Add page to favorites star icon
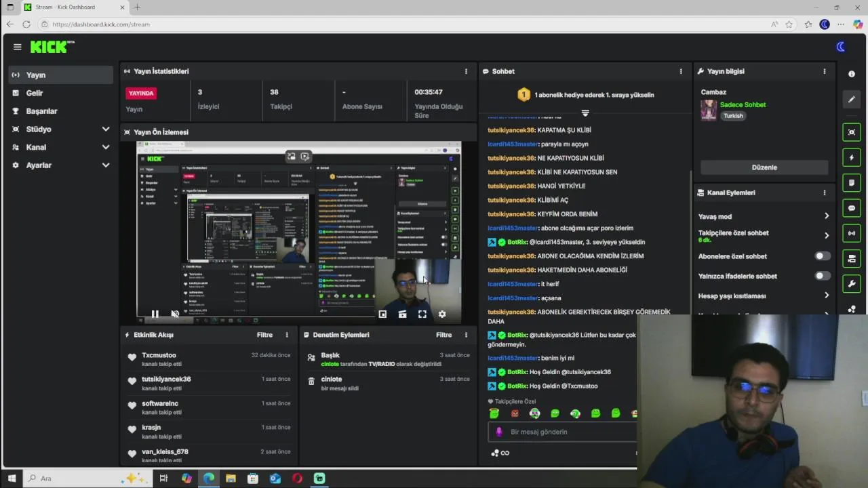The width and height of the screenshot is (868, 488). [789, 24]
